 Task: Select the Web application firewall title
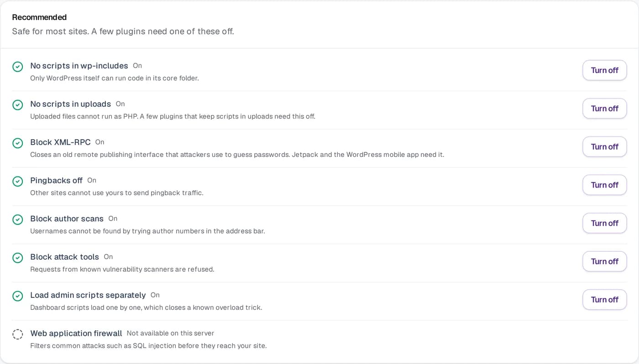pyautogui.click(x=76, y=333)
